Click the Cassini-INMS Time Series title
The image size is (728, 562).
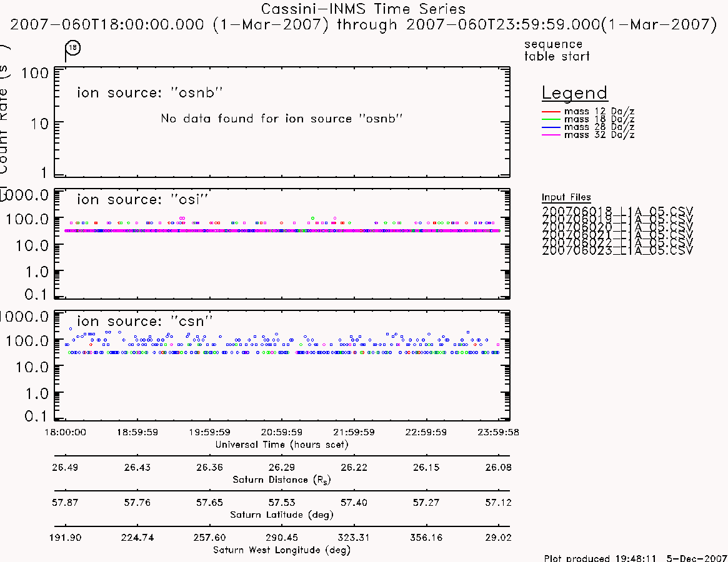tap(363, 9)
